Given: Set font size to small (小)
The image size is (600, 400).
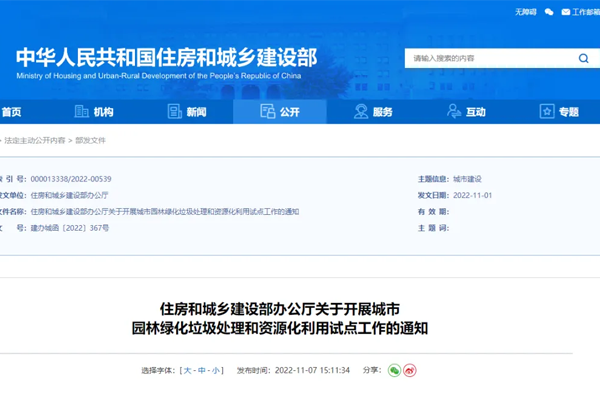Looking at the screenshot, I should click(217, 370).
